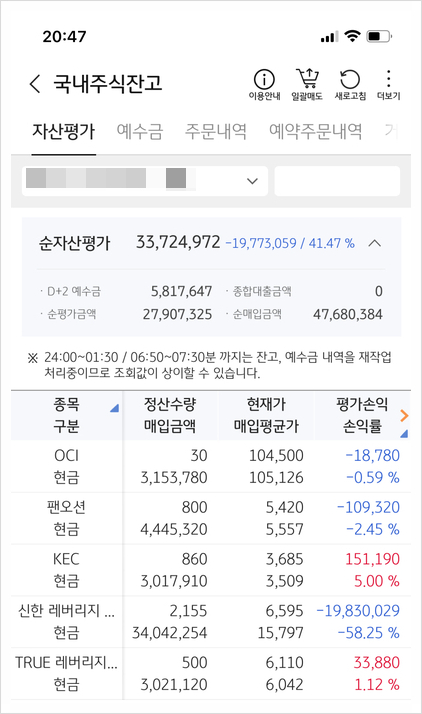Image resolution: width=422 pixels, height=714 pixels.
Task: Tap the empty field beside account selector
Action: pyautogui.click(x=337, y=181)
